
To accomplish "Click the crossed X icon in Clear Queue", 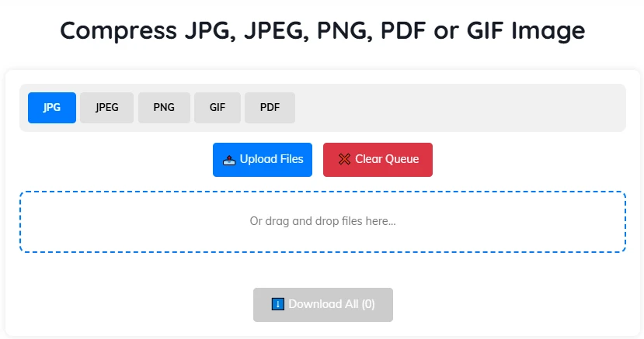I will pyautogui.click(x=344, y=160).
